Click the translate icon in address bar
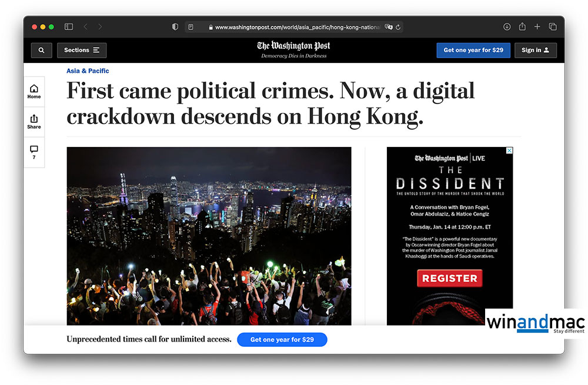The width and height of the screenshot is (588, 385). click(389, 27)
